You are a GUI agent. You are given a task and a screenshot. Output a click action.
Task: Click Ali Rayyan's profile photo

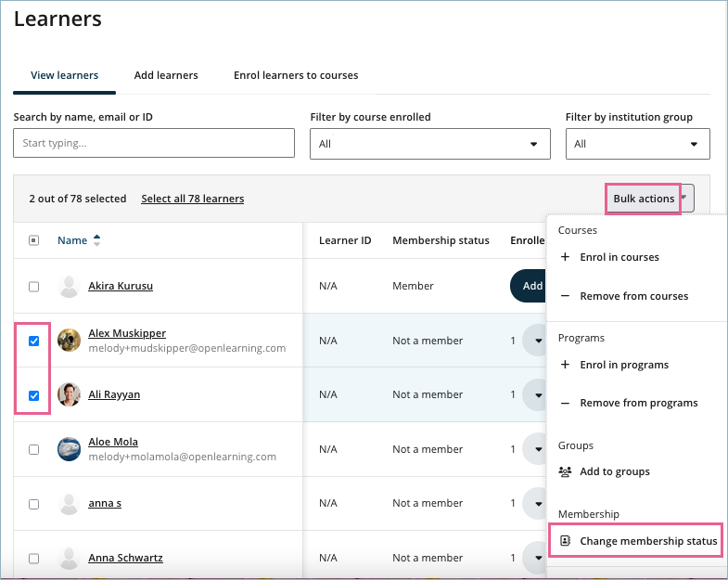69,394
